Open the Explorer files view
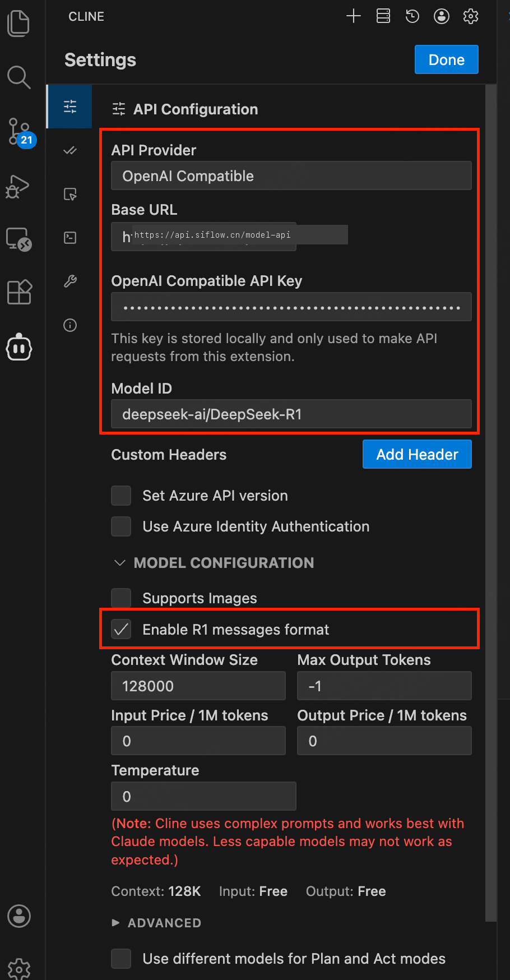510x980 pixels. (x=18, y=24)
